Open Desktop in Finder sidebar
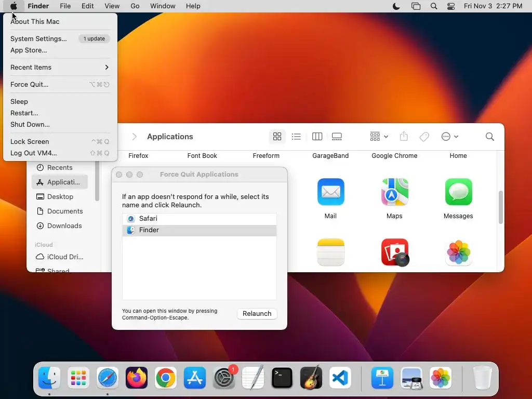The image size is (532, 399). point(60,197)
